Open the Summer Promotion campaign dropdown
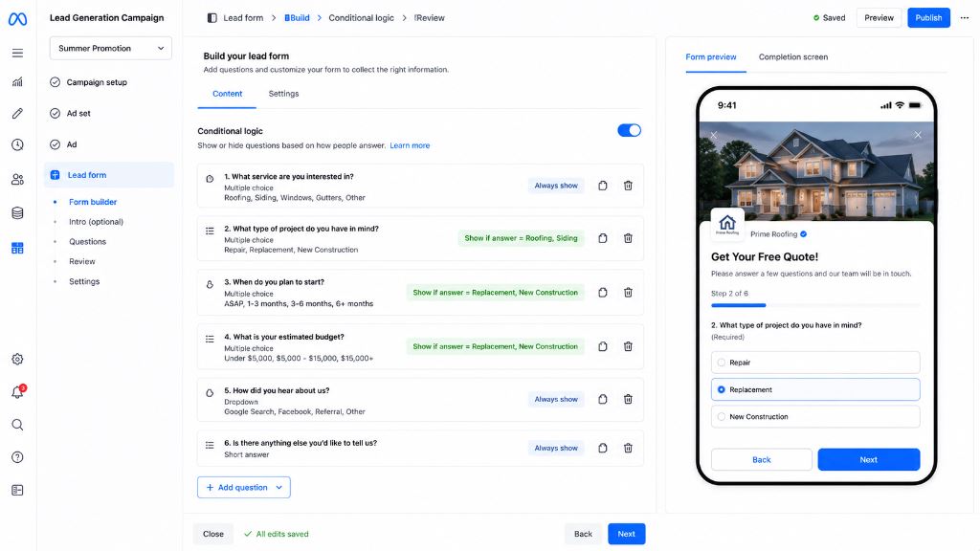Image resolution: width=980 pixels, height=551 pixels. pos(111,48)
